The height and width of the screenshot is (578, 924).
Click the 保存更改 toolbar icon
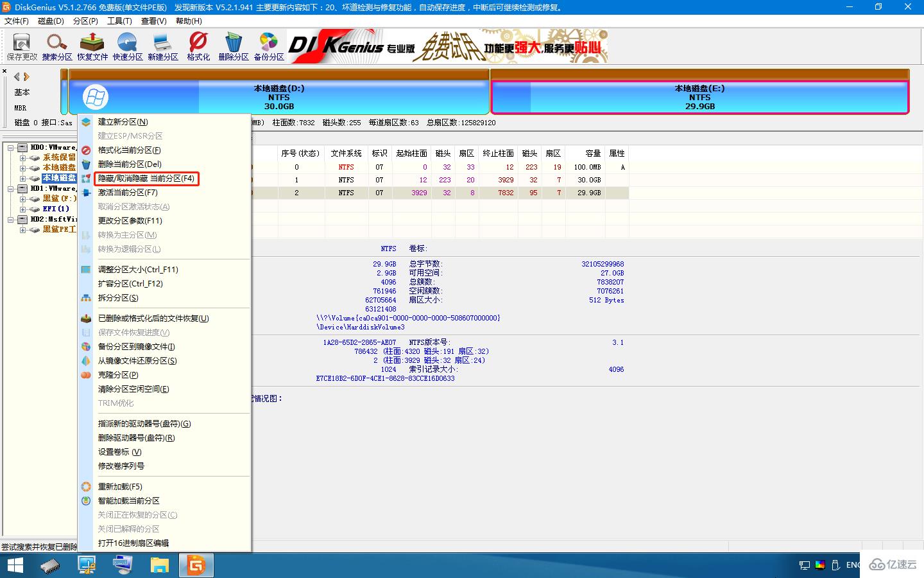tap(22, 46)
